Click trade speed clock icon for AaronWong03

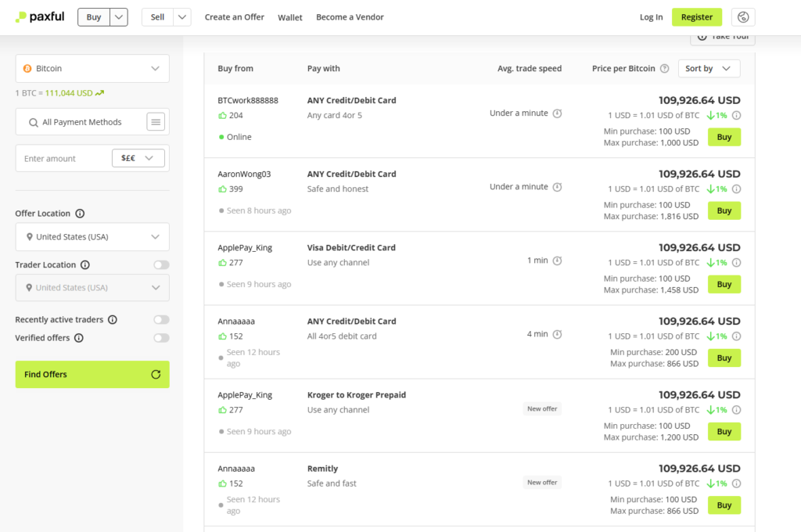click(x=557, y=186)
